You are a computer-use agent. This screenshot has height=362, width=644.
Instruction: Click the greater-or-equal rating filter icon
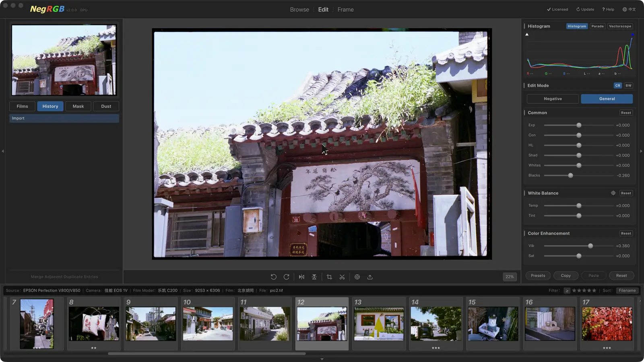(567, 290)
